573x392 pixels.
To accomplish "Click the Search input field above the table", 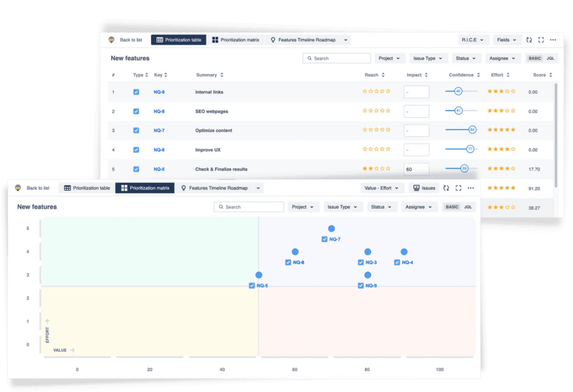I will click(336, 58).
